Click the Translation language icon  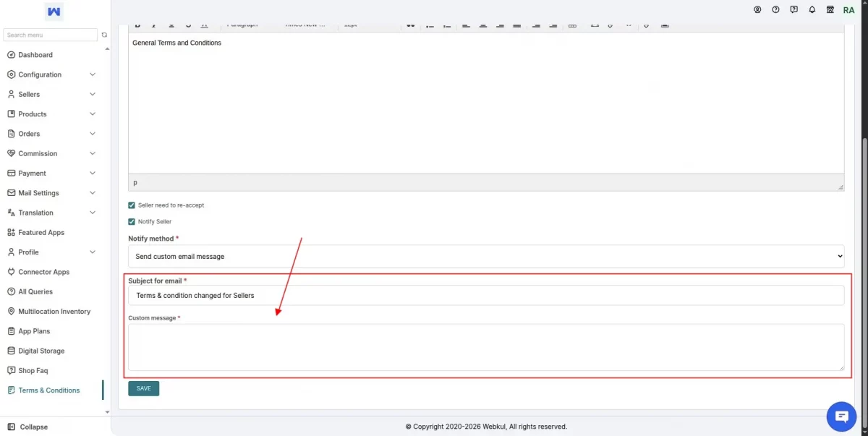(11, 213)
